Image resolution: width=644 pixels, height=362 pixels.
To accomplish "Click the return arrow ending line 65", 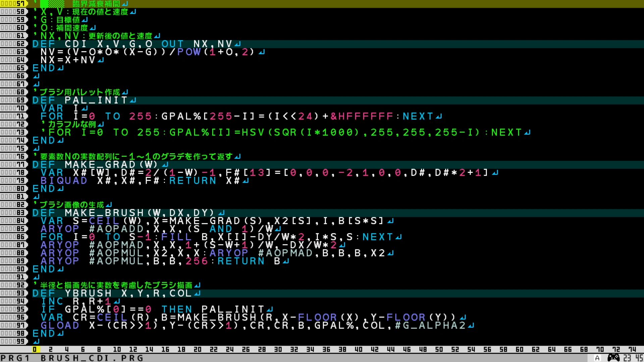I will 60,68.
